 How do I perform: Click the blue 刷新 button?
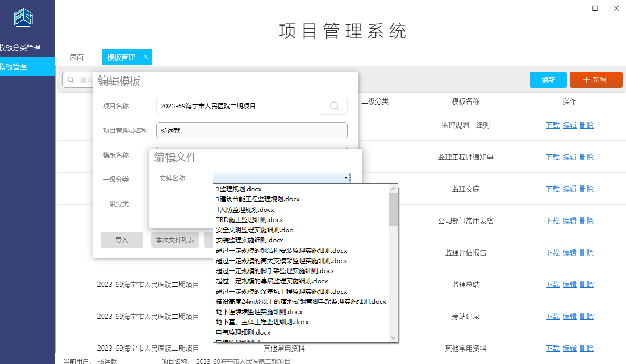(548, 80)
